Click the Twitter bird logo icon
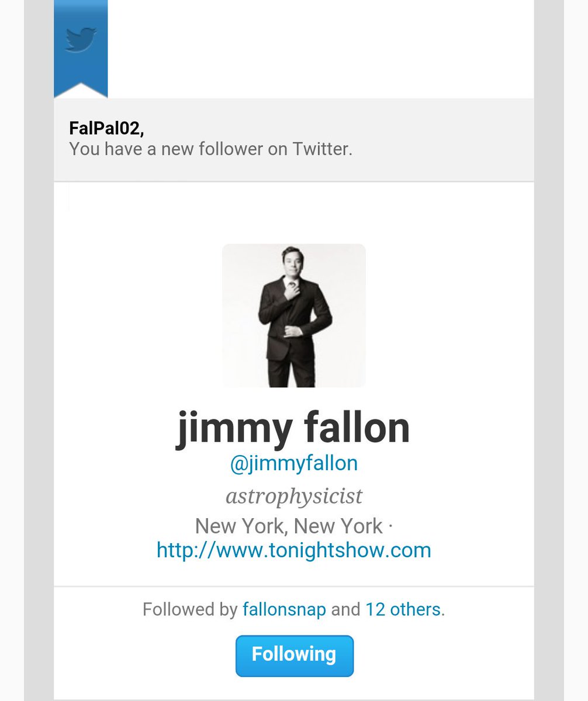588x701 pixels. 81,41
